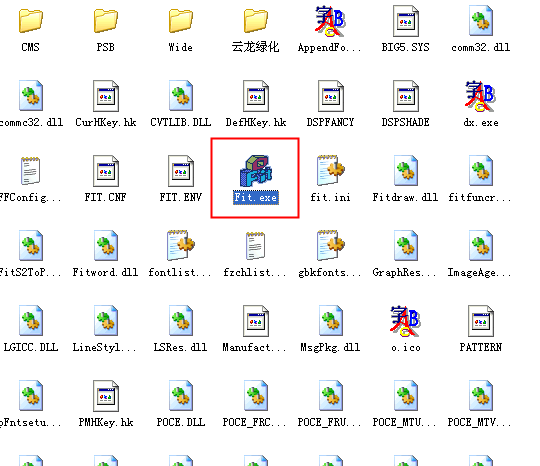Select the DSPSHADE file icon
Viewport: 540px width, 466px height.
(406, 96)
